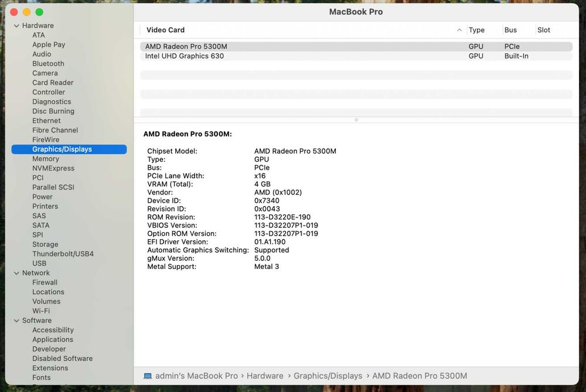The width and height of the screenshot is (586, 392).
Task: Open Printers in the sidebar
Action: point(45,206)
